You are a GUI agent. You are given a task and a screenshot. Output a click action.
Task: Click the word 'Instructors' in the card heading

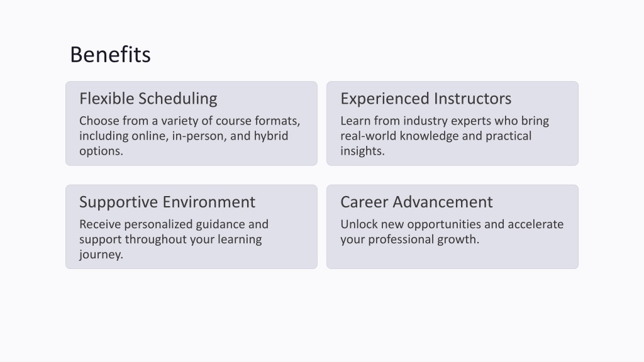(x=473, y=99)
